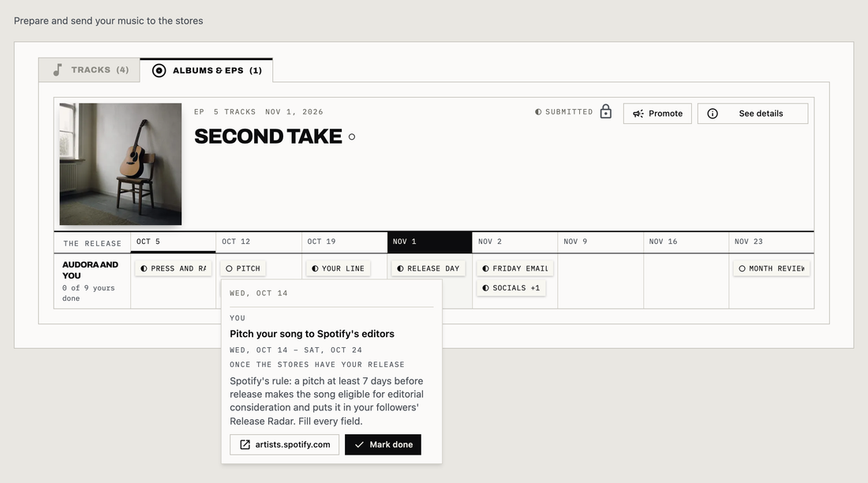Click the 'Wed, Oct 14' popup date header
Image resolution: width=868 pixels, height=483 pixels.
pyautogui.click(x=259, y=294)
